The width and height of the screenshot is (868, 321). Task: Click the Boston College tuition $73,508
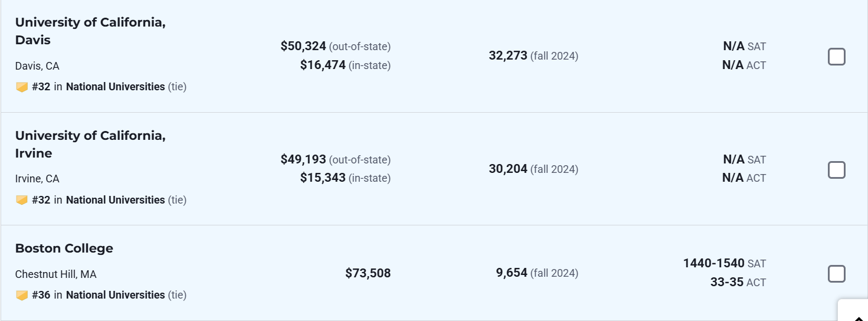[x=368, y=273]
